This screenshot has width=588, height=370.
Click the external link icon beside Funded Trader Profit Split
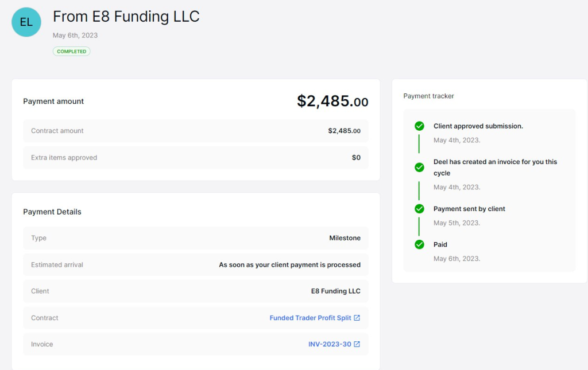357,318
